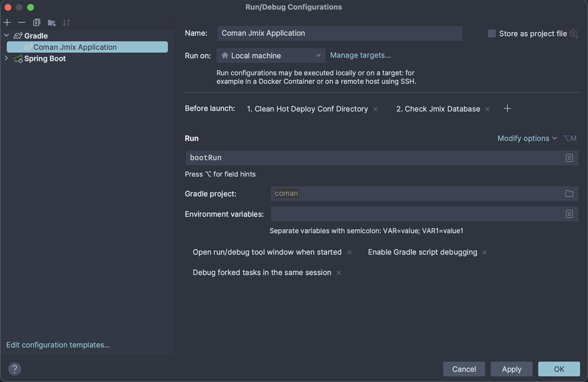Expand the Environment variables editor

point(569,214)
